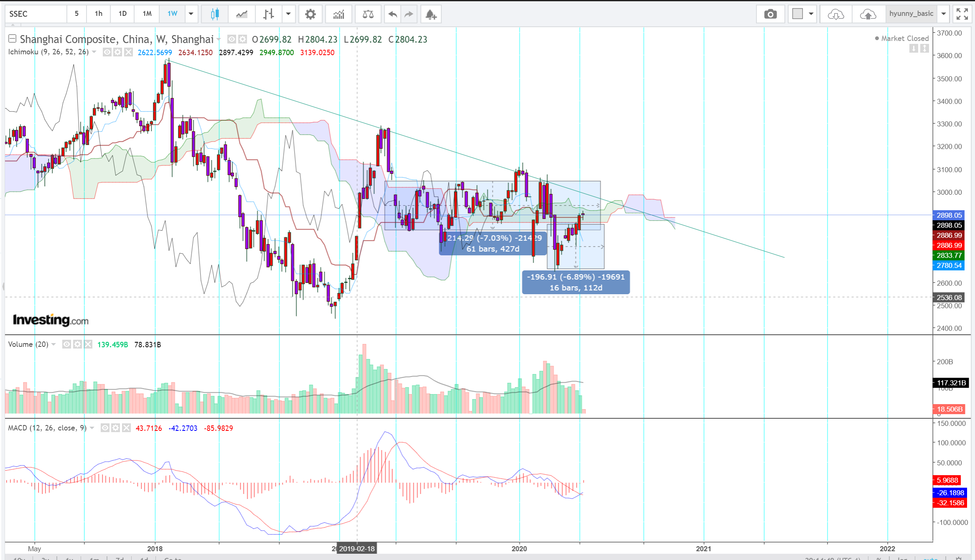Take a snapshot with the camera icon
The width and height of the screenshot is (975, 560).
[770, 14]
